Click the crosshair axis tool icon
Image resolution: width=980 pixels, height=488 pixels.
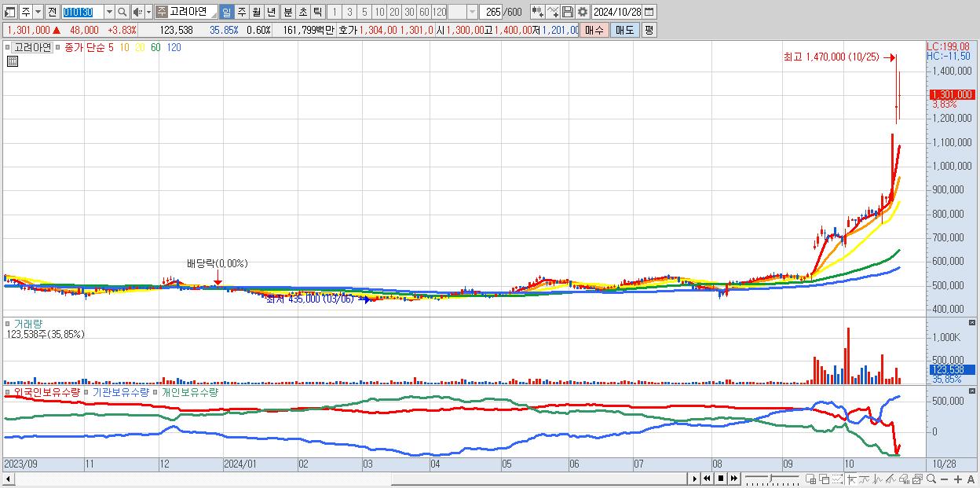(851, 479)
